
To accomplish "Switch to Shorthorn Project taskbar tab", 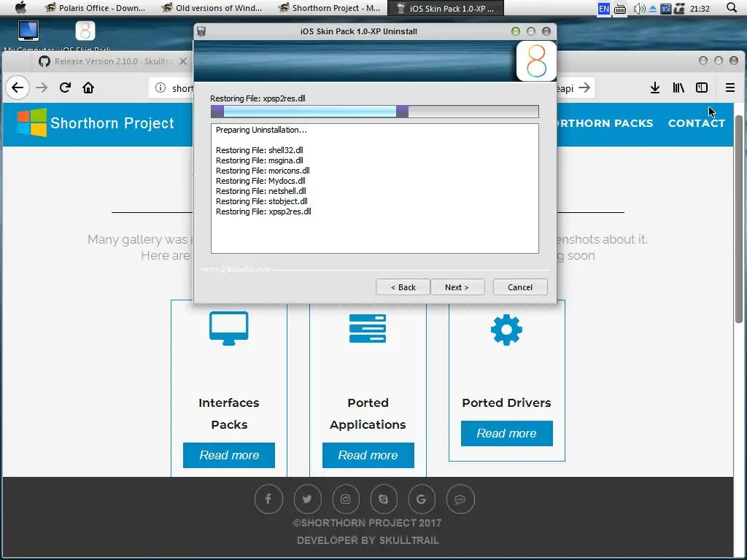I will [x=329, y=7].
